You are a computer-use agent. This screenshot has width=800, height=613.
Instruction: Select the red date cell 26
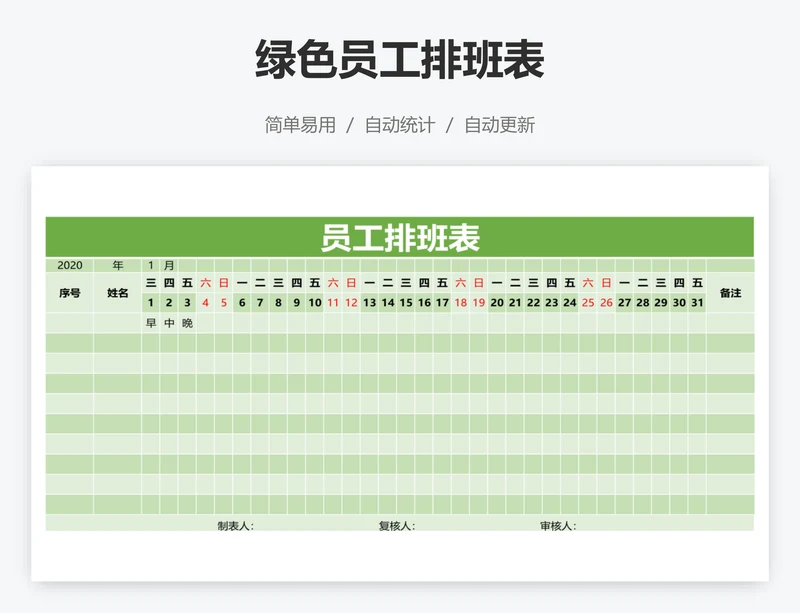(x=606, y=303)
